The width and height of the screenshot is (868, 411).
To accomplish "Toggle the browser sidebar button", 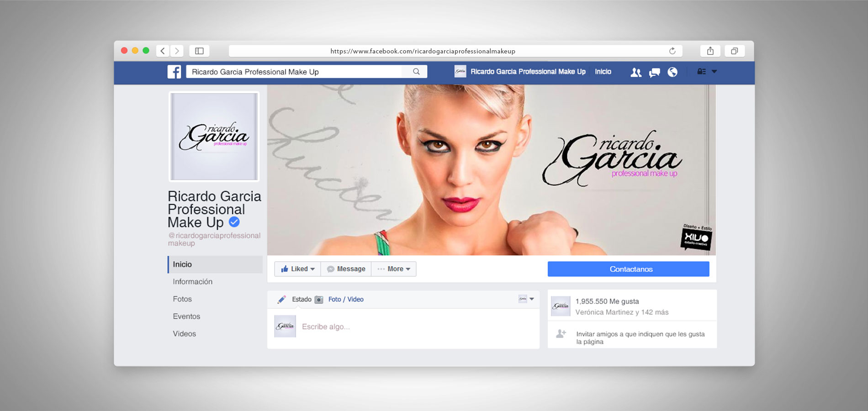I will tap(199, 51).
